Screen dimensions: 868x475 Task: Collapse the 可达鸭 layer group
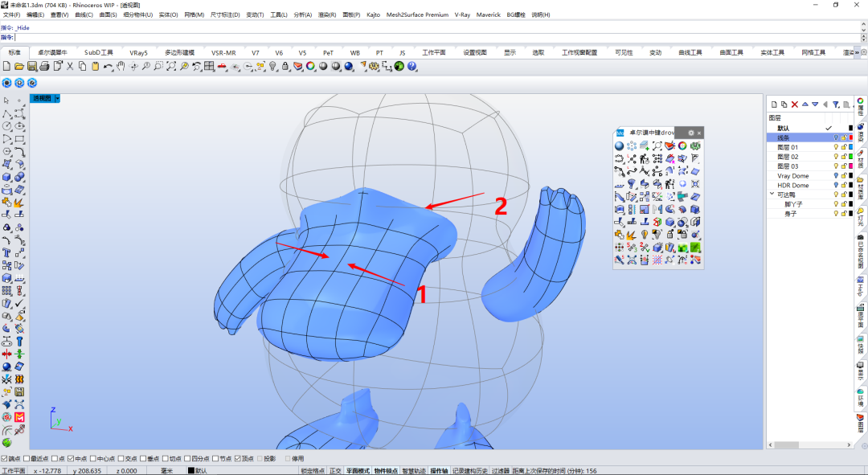[772, 195]
